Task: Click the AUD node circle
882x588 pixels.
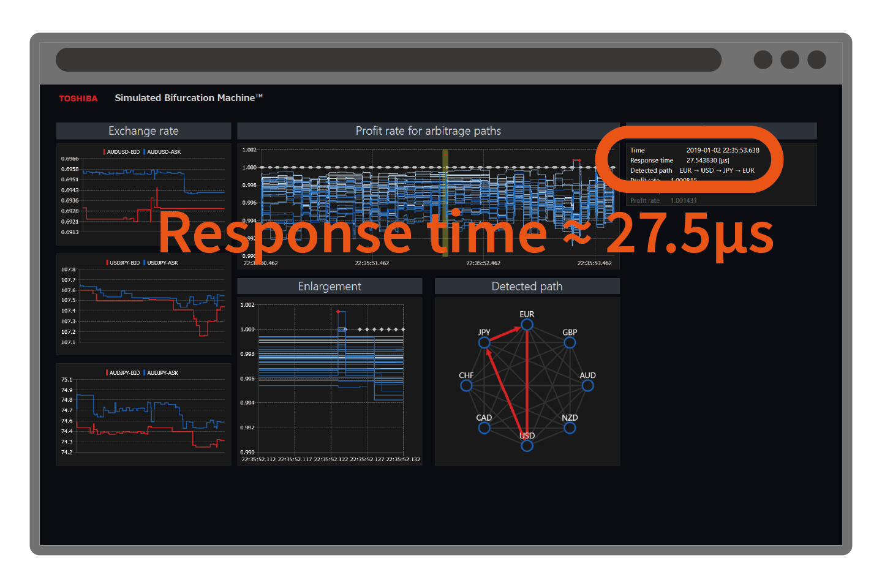Action: click(x=588, y=385)
